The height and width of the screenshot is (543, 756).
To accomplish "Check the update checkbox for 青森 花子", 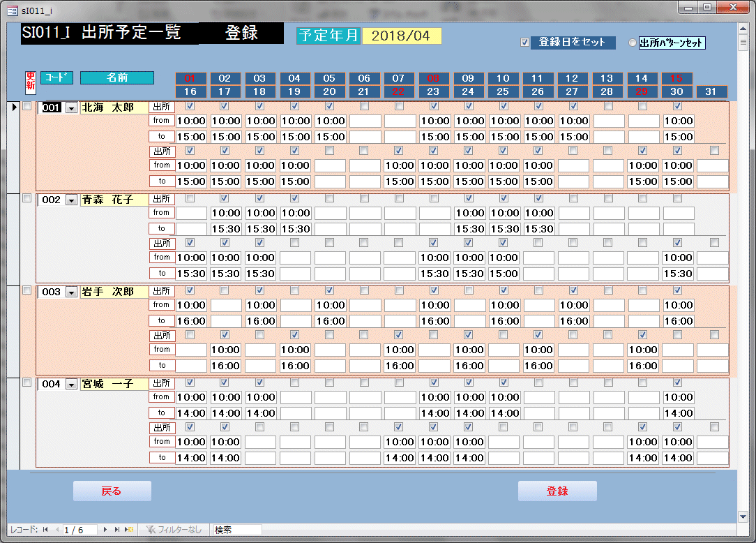I will [27, 198].
